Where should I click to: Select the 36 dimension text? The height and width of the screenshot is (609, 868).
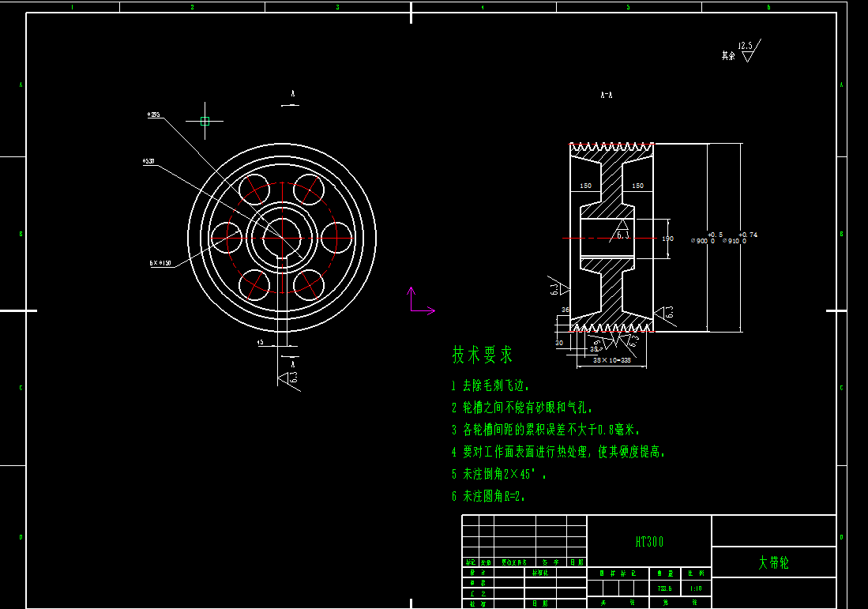[x=566, y=310]
